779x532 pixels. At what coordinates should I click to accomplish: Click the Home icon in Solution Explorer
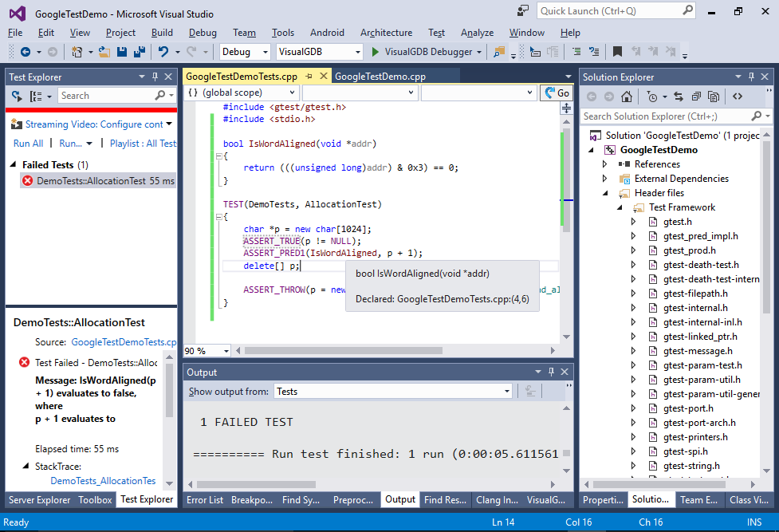[x=627, y=97]
